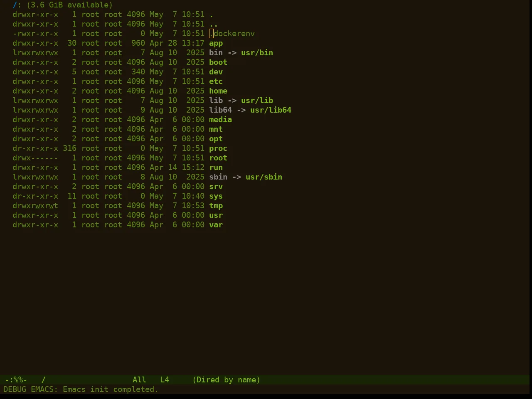This screenshot has height=399, width=532.
Task: Click the usr/bin symlink target
Action: coord(257,53)
